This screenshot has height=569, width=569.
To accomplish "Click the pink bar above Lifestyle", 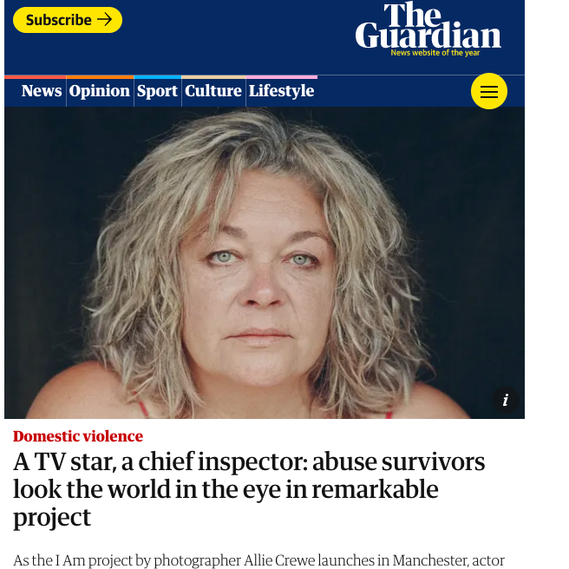I will pos(282,77).
